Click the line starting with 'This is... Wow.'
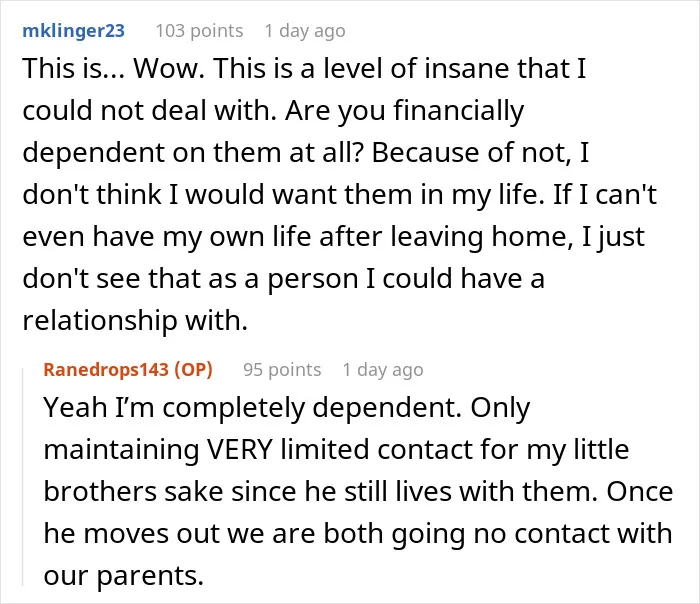This screenshot has height=604, width=700. (x=304, y=68)
